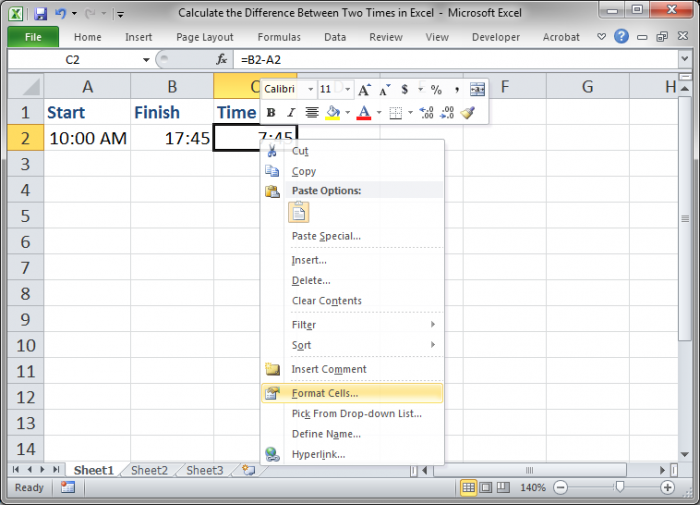This screenshot has width=700, height=505.
Task: Choose Format Cells from context menu
Action: click(352, 393)
